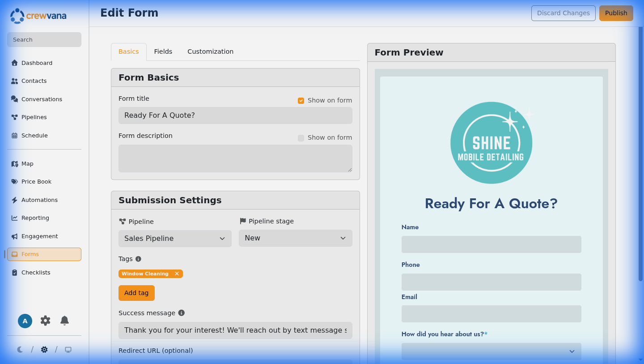This screenshot has width=644, height=364.
Task: Open the Pipelines section from sidebar
Action: (x=34, y=117)
